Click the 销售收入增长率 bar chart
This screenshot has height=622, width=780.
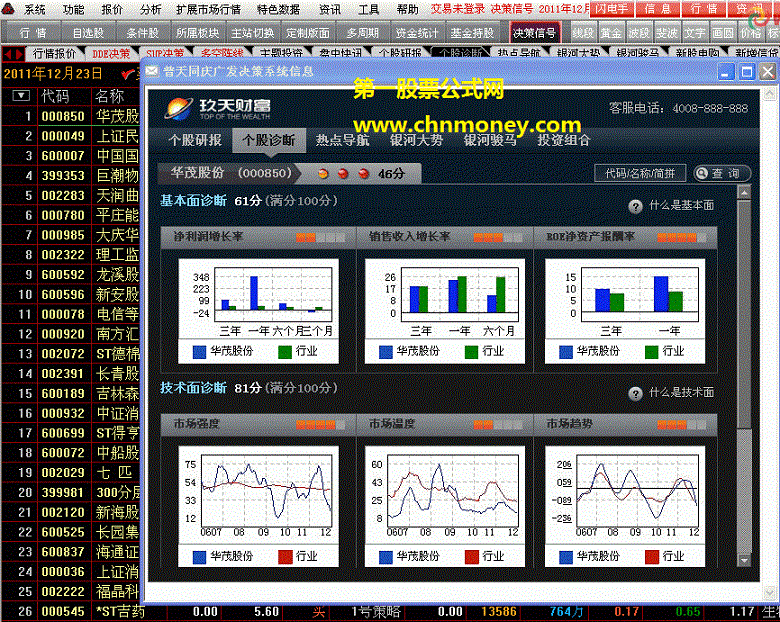pyautogui.click(x=444, y=311)
